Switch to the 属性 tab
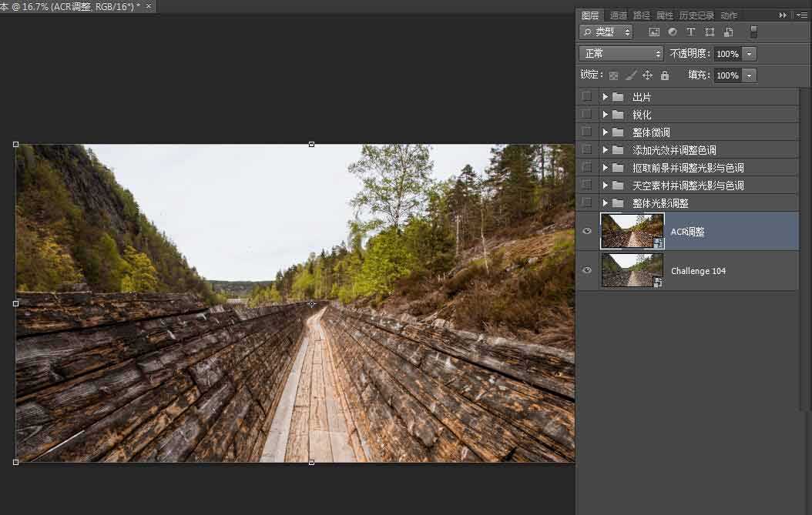The image size is (812, 515). pyautogui.click(x=664, y=15)
